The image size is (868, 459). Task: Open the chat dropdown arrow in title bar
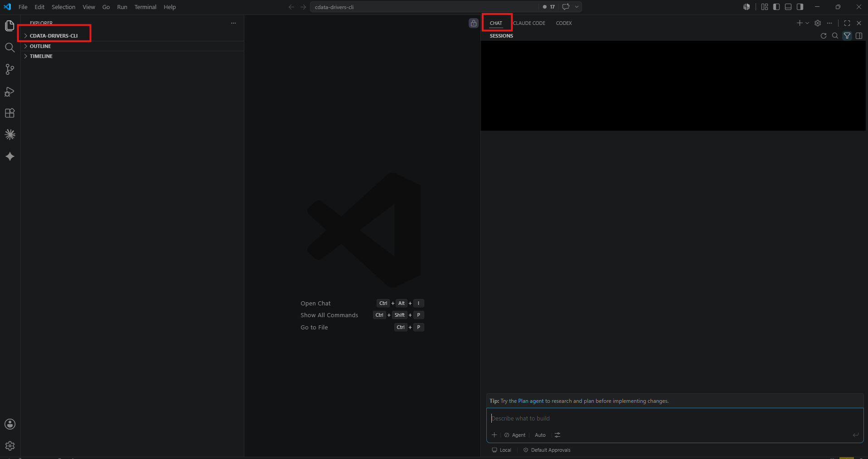[577, 7]
